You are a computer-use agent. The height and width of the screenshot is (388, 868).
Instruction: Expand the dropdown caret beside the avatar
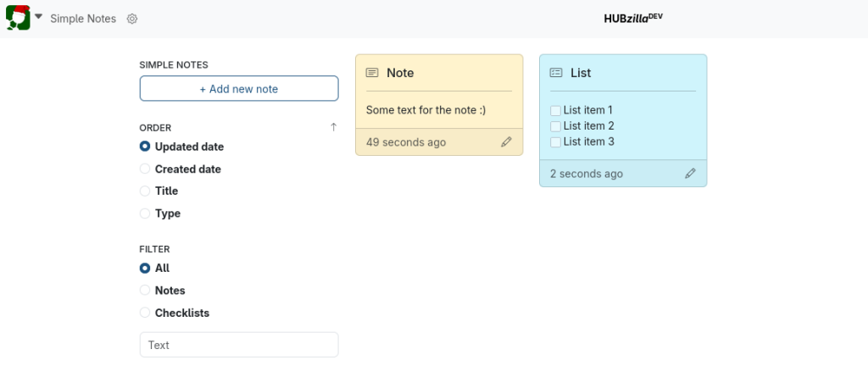pos(38,17)
